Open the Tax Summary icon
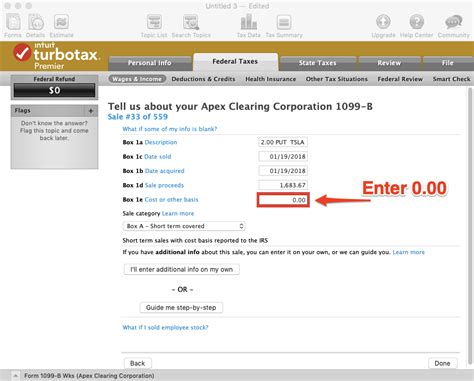The height and width of the screenshot is (381, 474). point(284,23)
